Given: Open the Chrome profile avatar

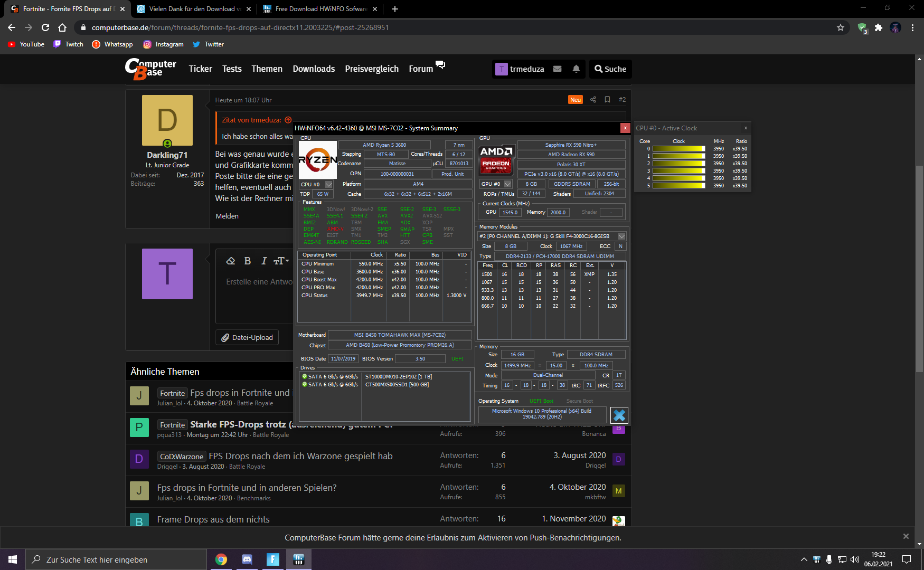Looking at the screenshot, I should click(x=895, y=27).
